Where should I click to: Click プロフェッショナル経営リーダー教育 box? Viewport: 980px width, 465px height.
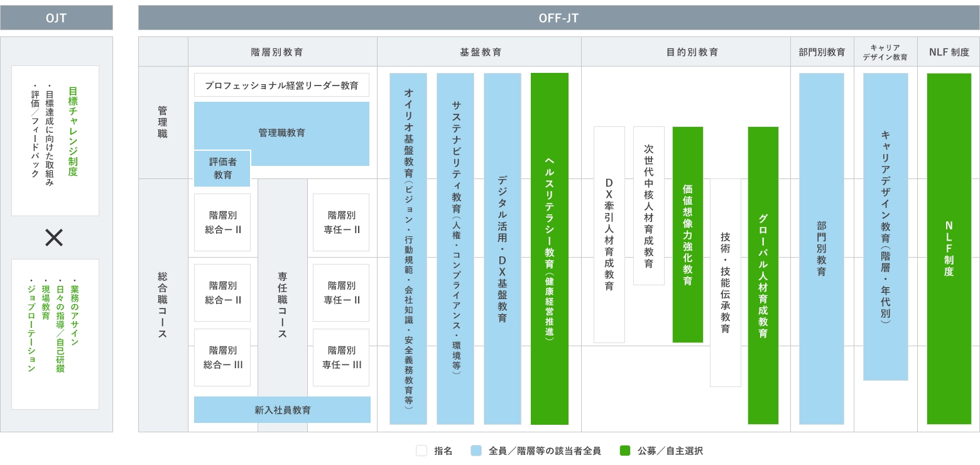[x=281, y=85]
